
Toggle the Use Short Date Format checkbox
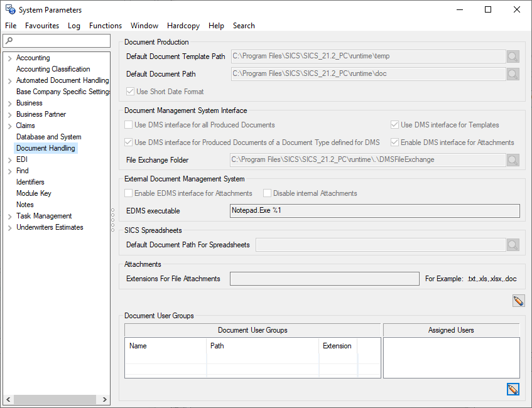tap(130, 92)
